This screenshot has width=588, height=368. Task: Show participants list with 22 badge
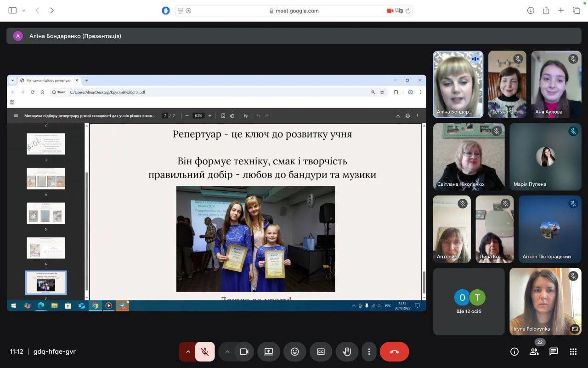click(534, 352)
